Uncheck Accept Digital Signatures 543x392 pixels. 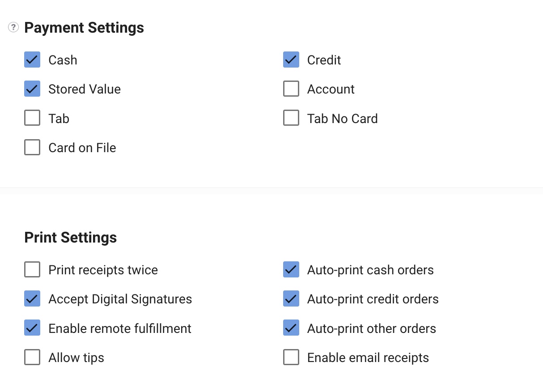32,299
